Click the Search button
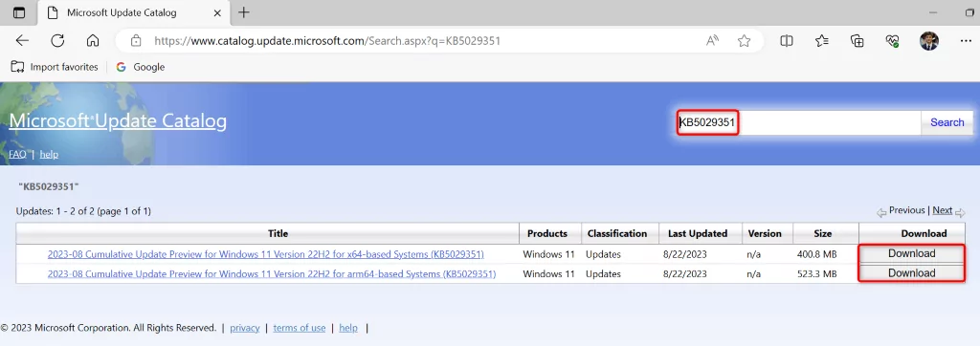Screen dimensions: 980x346 tap(947, 122)
